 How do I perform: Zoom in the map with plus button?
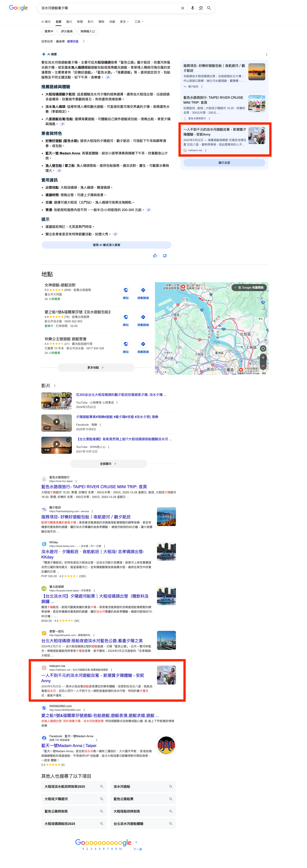pos(263,358)
